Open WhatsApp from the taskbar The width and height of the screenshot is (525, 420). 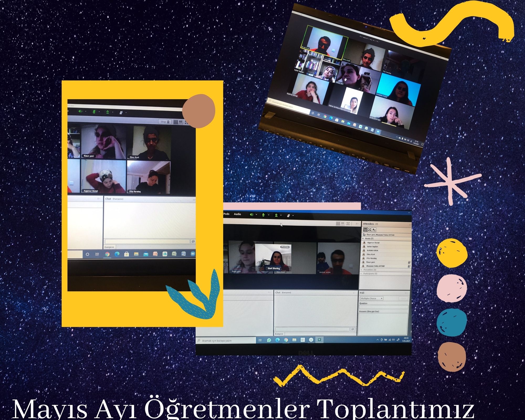click(269, 340)
